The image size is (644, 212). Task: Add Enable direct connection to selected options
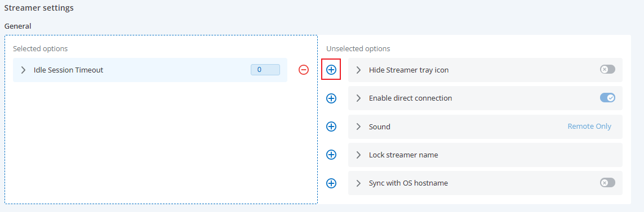[331, 98]
